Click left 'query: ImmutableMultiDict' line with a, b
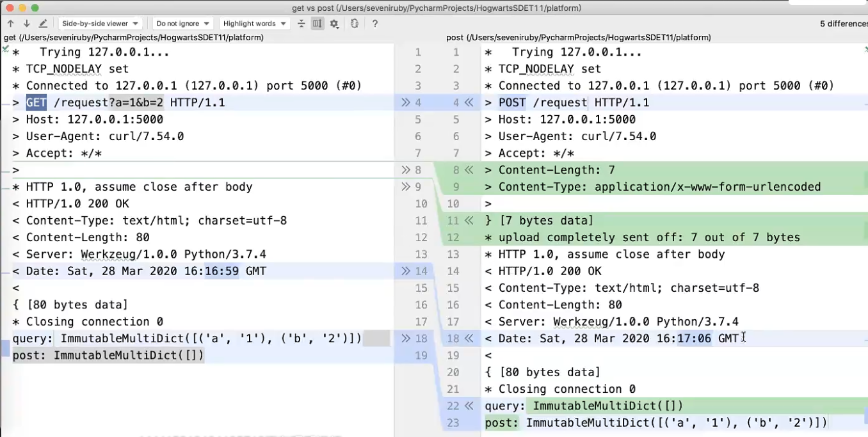Viewport: 868px width, 437px height. click(x=187, y=338)
